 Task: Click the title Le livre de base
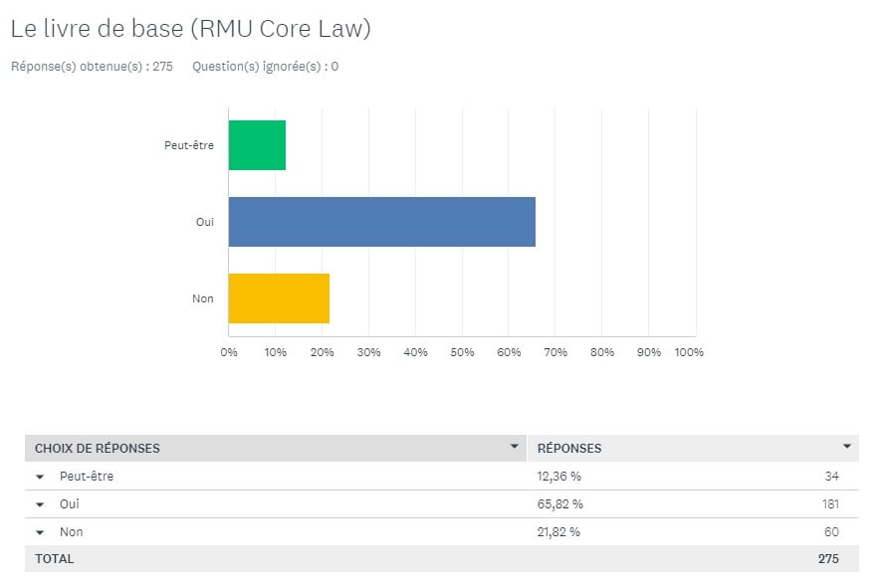(x=190, y=30)
